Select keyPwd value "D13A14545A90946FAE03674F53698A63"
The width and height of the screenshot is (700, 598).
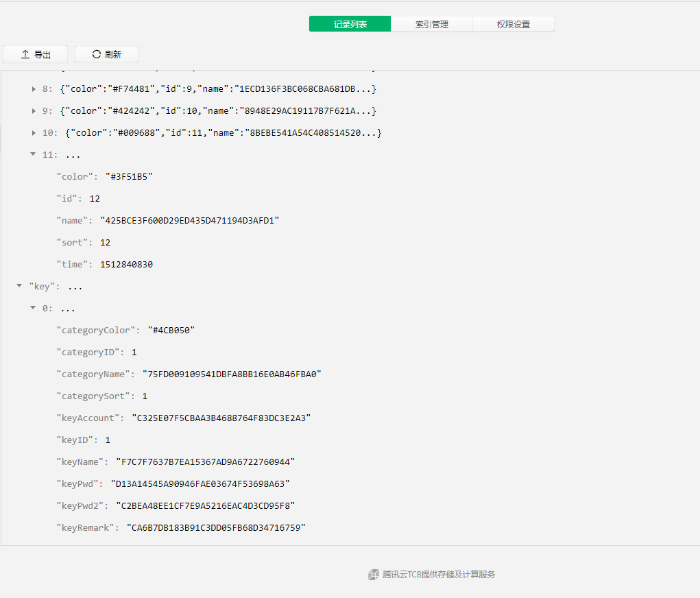tap(200, 483)
